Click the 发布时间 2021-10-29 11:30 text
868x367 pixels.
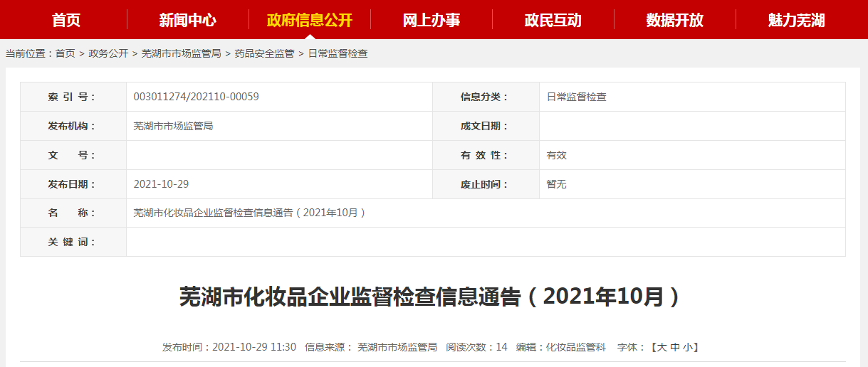229,347
